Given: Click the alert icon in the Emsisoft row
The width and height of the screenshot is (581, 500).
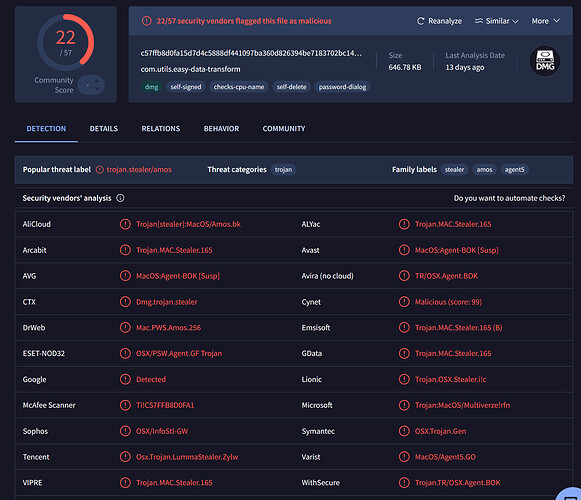Looking at the screenshot, I should pyautogui.click(x=404, y=327).
